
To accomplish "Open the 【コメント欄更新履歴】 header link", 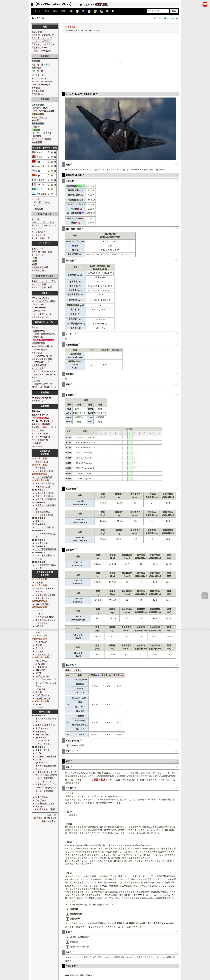I will [96, 5].
